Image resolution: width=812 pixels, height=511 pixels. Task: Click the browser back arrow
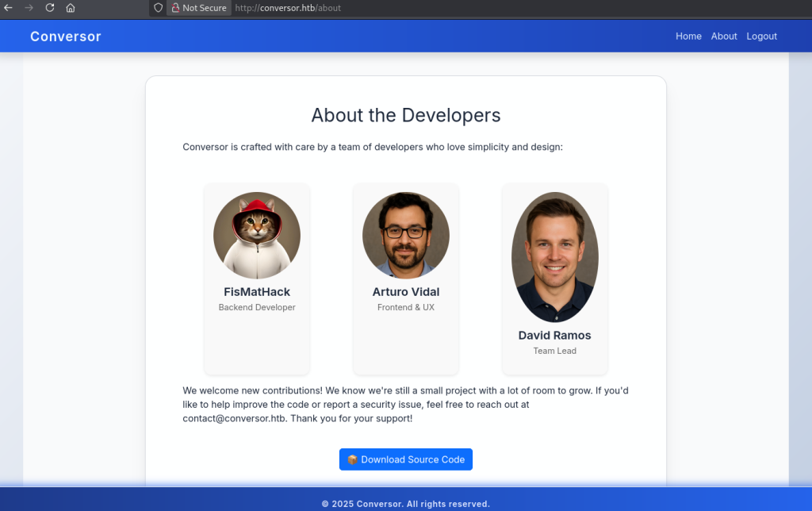click(9, 8)
